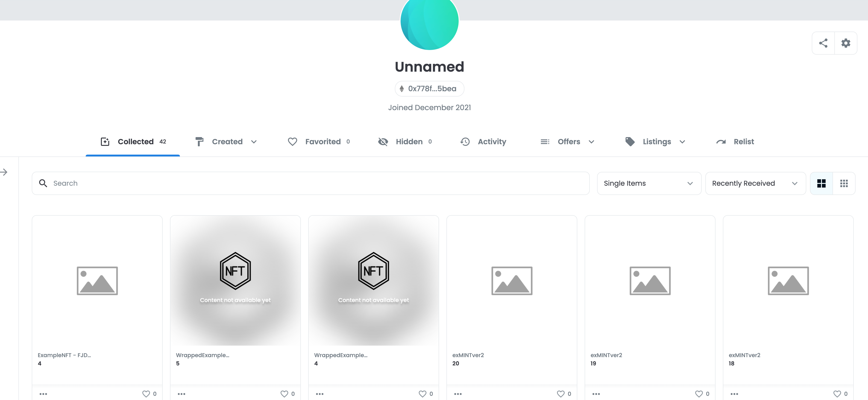Viewport: 868px width, 400px height.
Task: Switch to large grid view
Action: click(821, 183)
